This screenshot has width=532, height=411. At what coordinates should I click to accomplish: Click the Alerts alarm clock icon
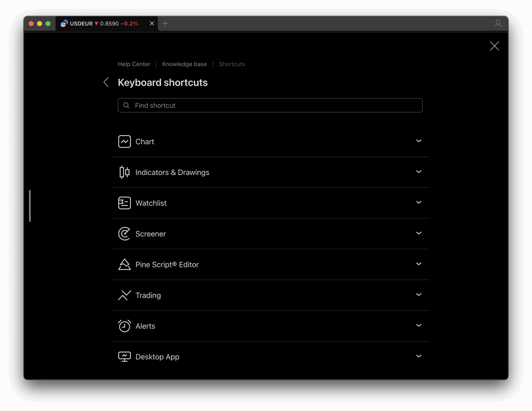(x=124, y=326)
